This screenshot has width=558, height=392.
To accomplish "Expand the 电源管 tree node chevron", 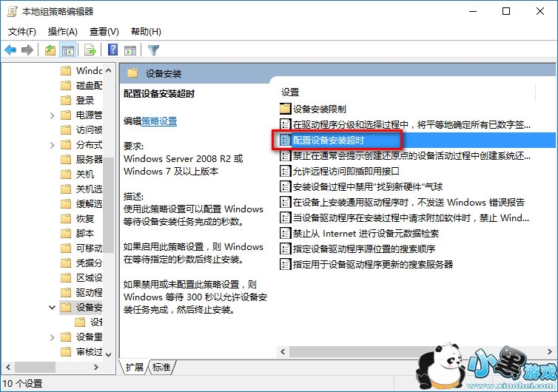I will tap(52, 115).
